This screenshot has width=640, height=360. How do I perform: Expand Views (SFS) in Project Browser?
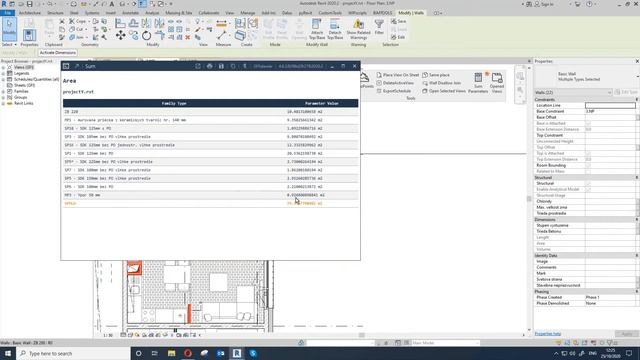click(x=3, y=67)
